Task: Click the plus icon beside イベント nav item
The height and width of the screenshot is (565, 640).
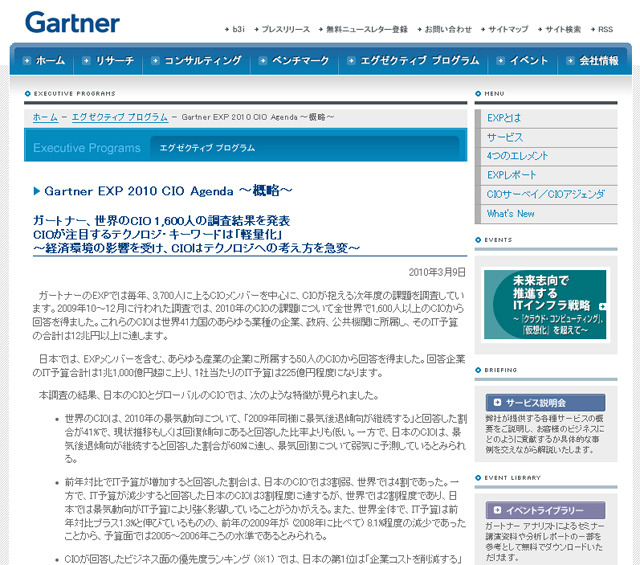Action: pyautogui.click(x=500, y=61)
